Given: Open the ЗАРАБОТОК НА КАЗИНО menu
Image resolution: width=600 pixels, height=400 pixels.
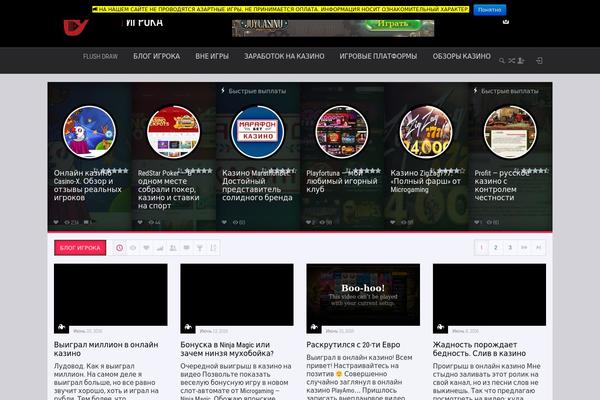Looking at the screenshot, I should pyautogui.click(x=284, y=56).
